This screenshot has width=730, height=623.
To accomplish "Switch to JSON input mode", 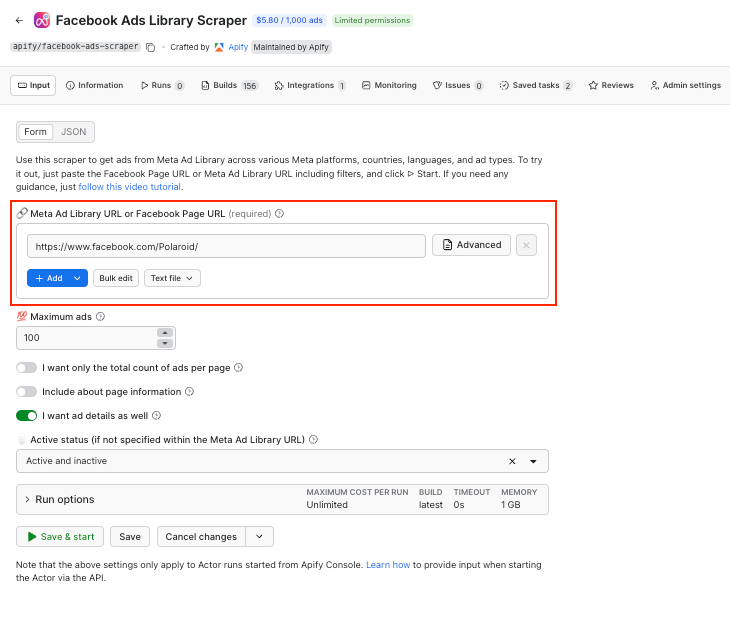I will click(x=74, y=132).
